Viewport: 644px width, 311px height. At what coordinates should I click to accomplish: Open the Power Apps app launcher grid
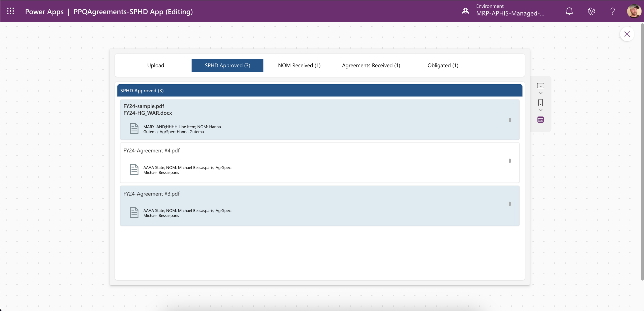point(10,11)
